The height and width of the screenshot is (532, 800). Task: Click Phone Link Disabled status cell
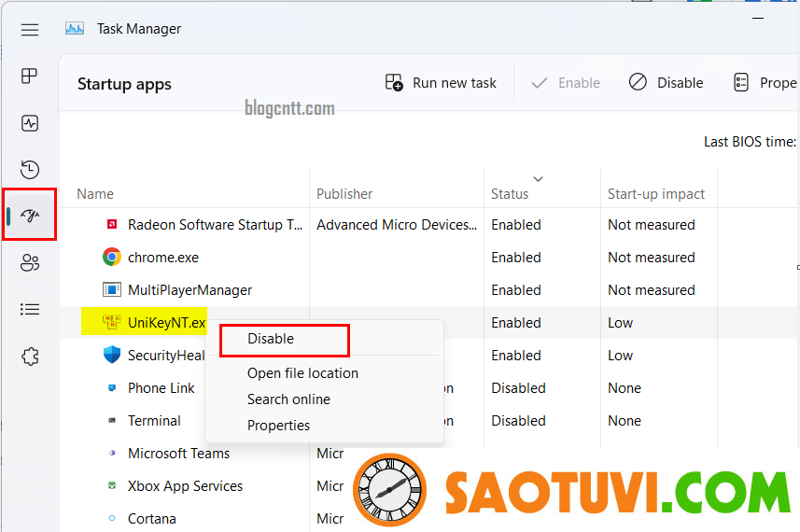pyautogui.click(x=518, y=388)
